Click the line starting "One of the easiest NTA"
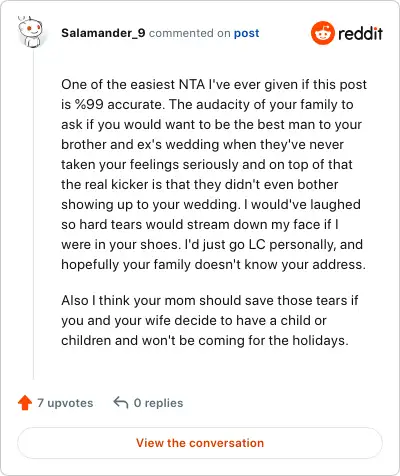 (214, 85)
